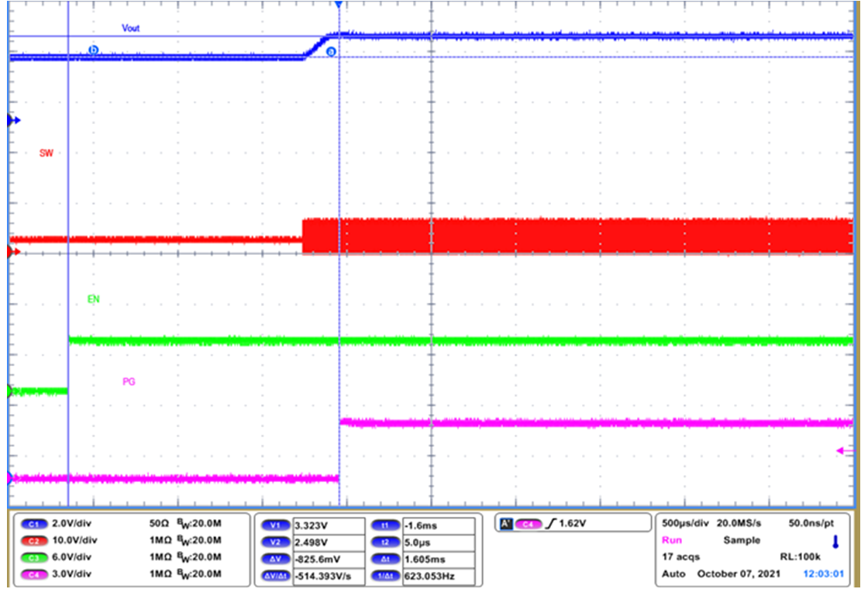Open the A trigger source badge
Image resolution: width=868 pixels, height=589 pixels.
click(x=508, y=522)
